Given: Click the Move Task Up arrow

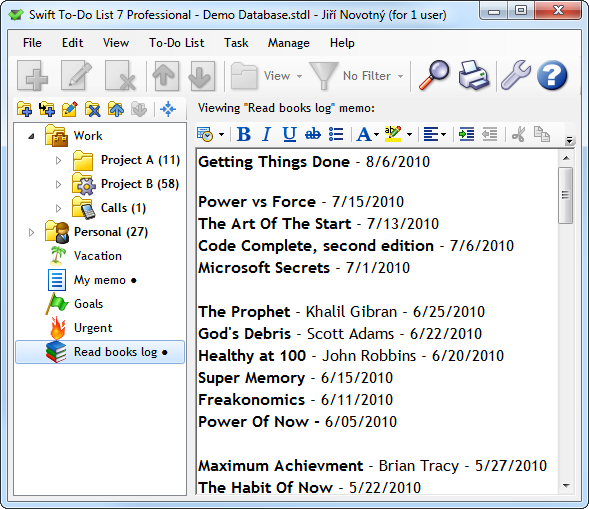Looking at the screenshot, I should click(165, 76).
